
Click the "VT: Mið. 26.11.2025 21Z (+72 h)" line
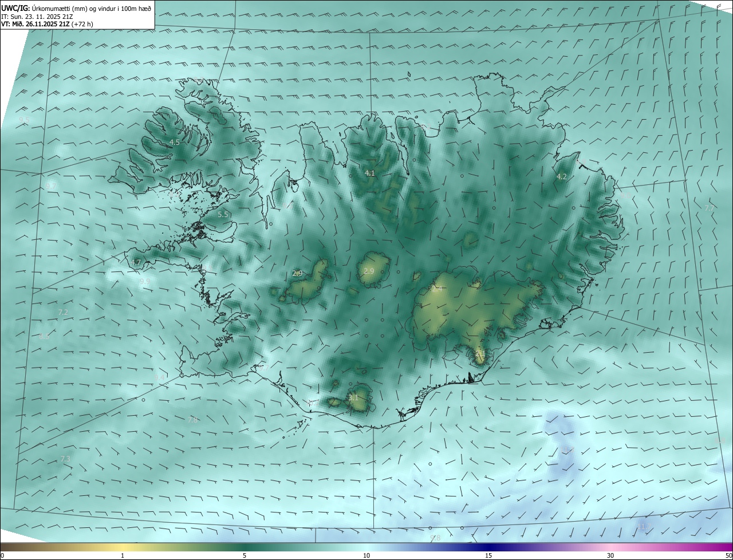click(47, 24)
